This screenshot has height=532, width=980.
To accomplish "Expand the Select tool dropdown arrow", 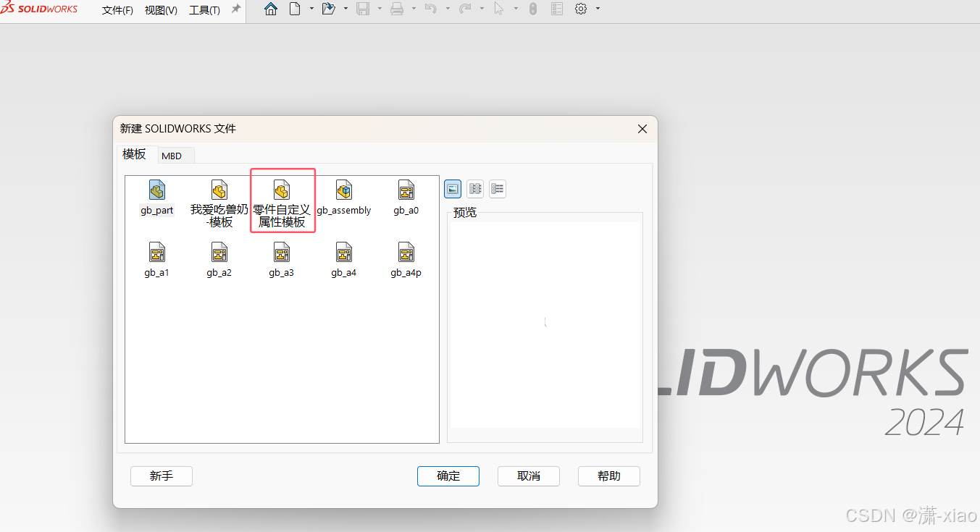I will [516, 9].
